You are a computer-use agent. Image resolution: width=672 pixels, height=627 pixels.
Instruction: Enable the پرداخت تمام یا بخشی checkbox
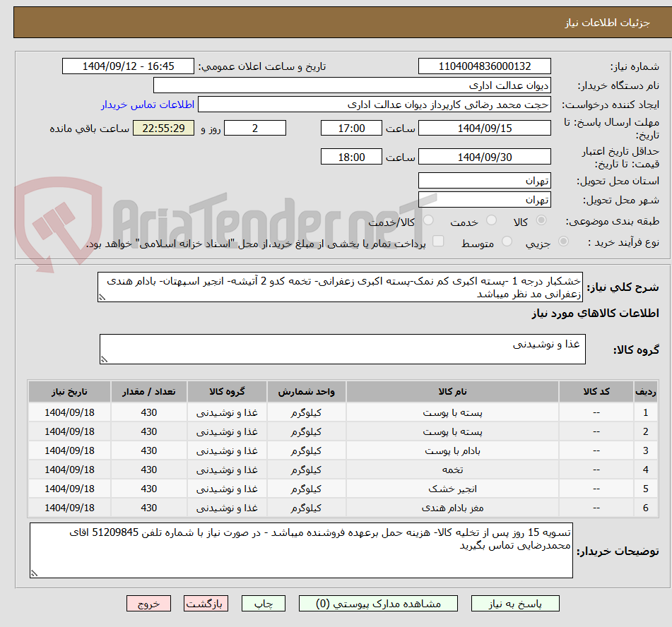click(x=439, y=240)
